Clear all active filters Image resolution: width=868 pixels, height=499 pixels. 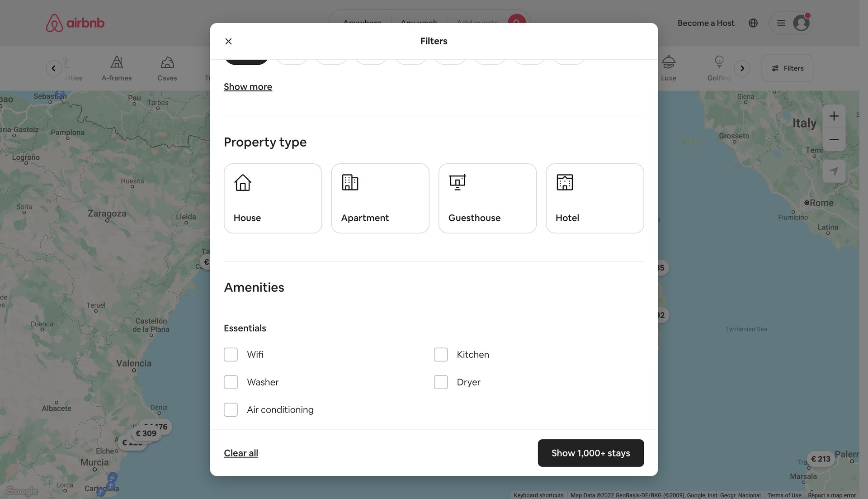pyautogui.click(x=241, y=452)
